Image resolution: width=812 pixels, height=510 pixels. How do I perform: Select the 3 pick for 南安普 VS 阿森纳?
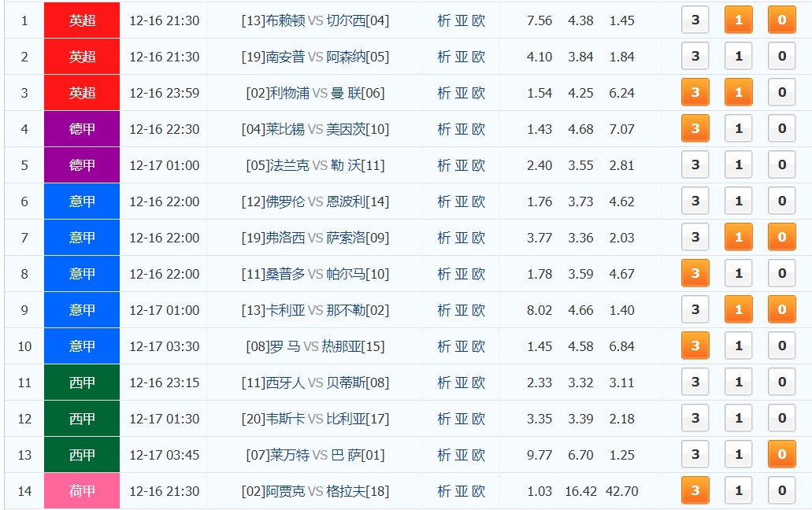coord(695,56)
